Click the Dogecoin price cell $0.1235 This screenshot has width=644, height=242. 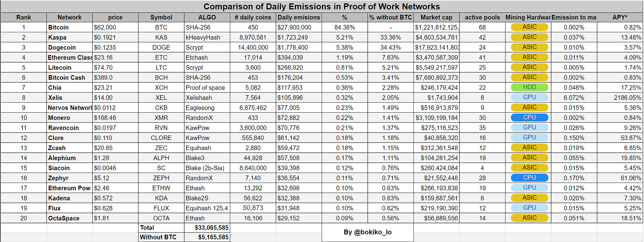tap(115, 47)
